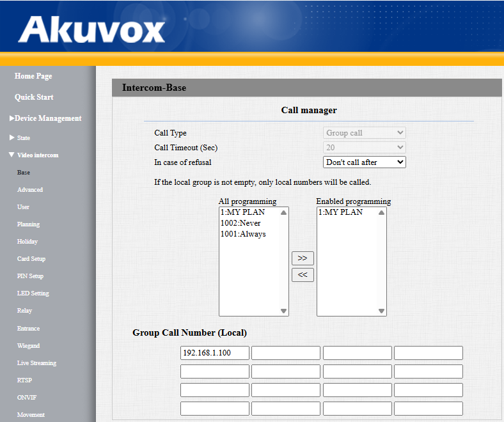The image size is (504, 422).
Task: Click the 192.168.1.100 group call field
Action: click(x=215, y=353)
